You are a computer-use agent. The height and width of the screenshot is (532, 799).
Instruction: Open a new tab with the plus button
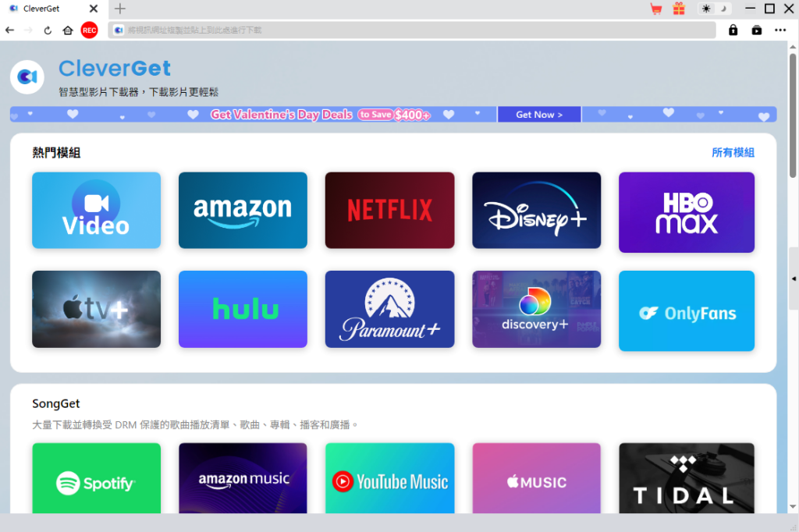coord(119,9)
